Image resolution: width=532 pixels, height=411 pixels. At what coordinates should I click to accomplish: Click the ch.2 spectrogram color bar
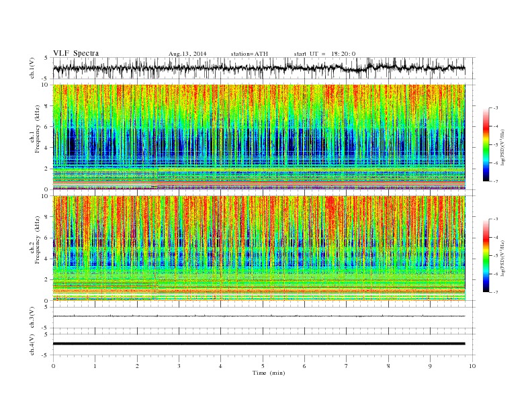tap(486, 255)
